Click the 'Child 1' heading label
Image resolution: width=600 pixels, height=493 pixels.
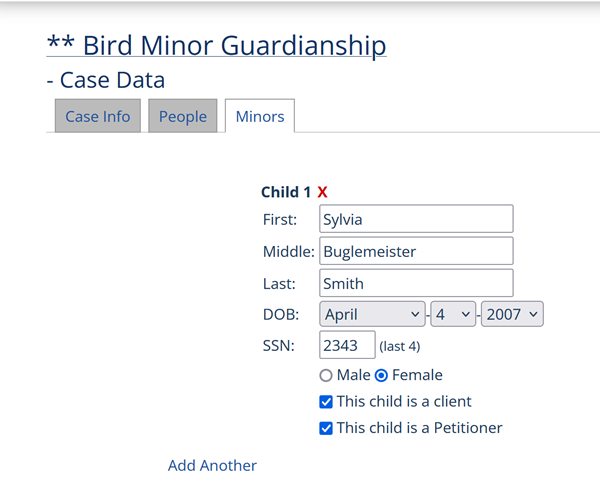(285, 192)
